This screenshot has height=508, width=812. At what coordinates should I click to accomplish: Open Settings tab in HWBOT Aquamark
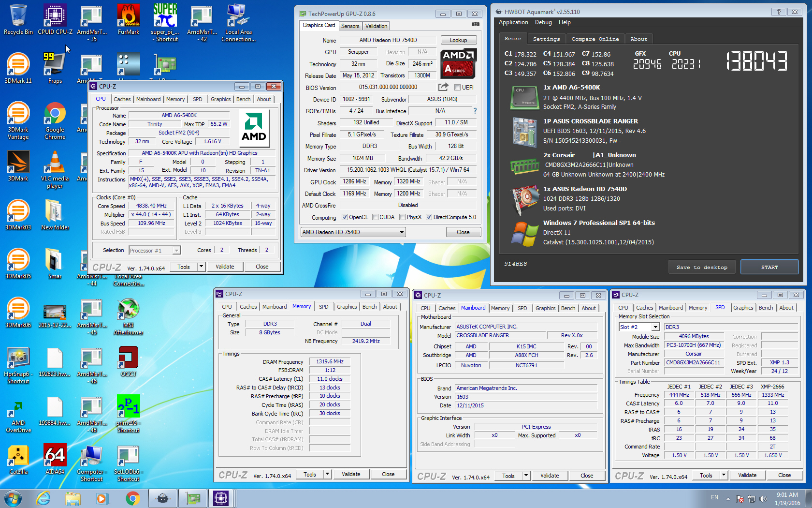(546, 39)
